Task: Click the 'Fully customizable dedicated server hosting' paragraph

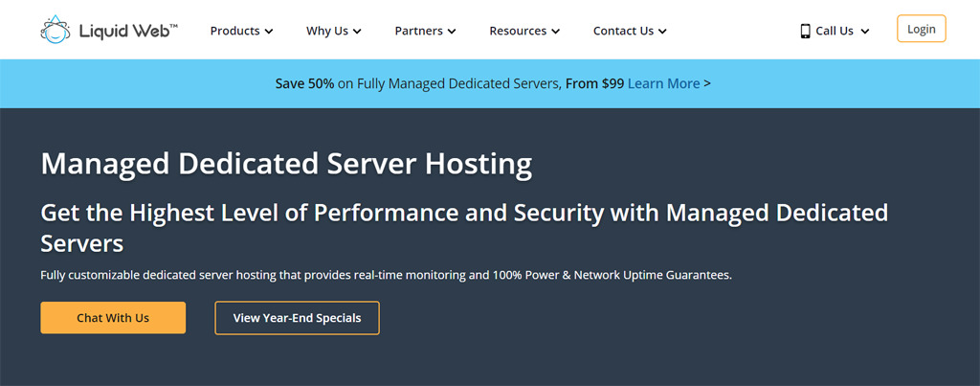Action: (x=387, y=275)
